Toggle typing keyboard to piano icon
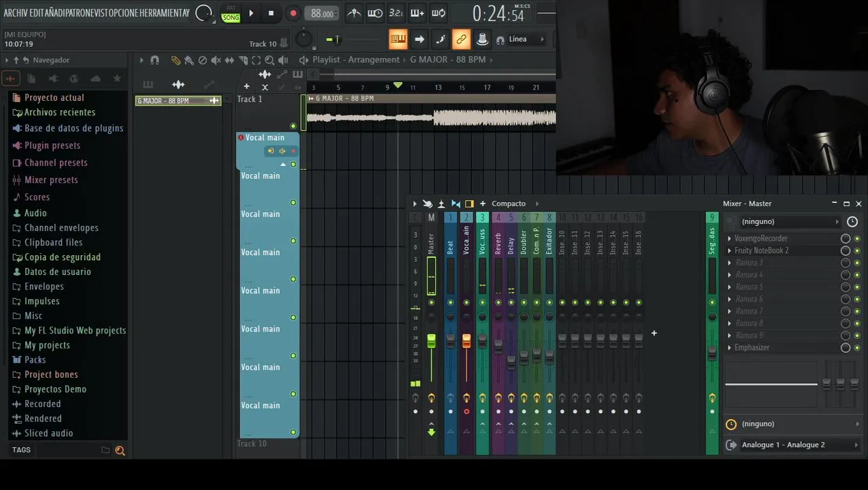The image size is (868, 490). [398, 39]
